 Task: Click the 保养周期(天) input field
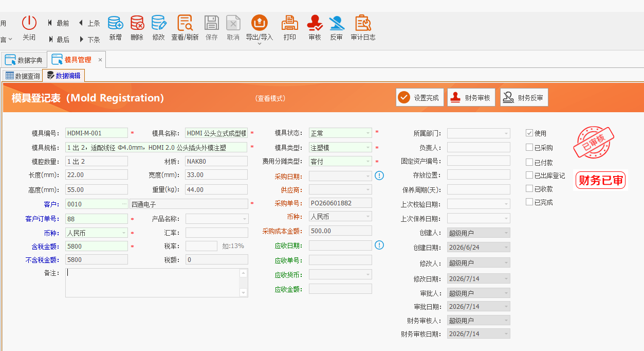(479, 189)
